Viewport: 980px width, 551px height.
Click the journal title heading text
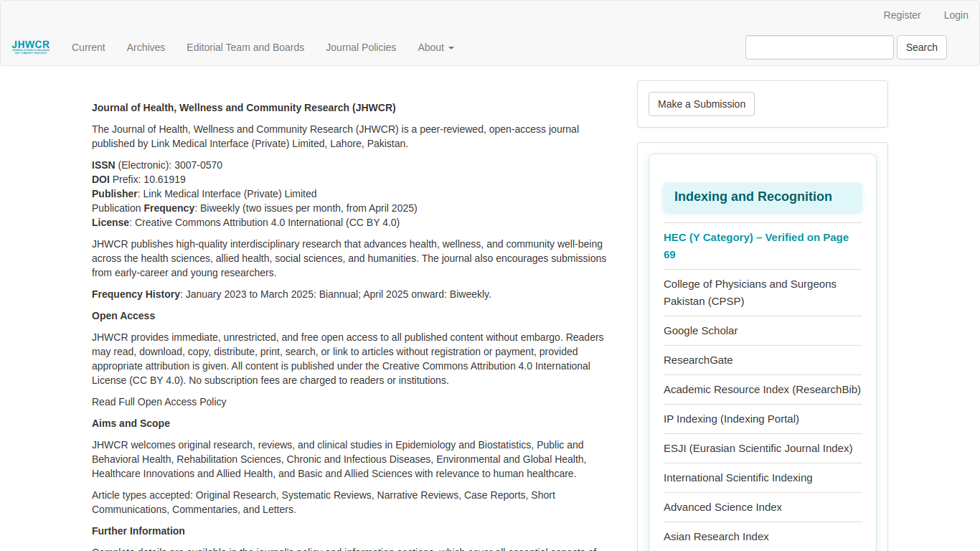tap(244, 108)
